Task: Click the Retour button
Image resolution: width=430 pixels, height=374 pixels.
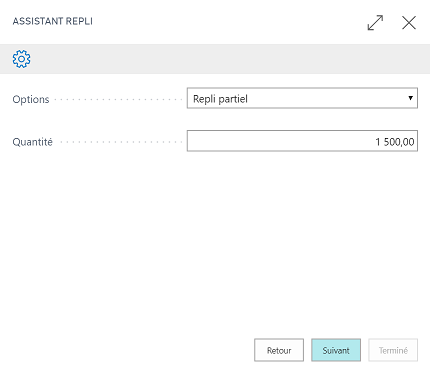Action: pyautogui.click(x=279, y=350)
